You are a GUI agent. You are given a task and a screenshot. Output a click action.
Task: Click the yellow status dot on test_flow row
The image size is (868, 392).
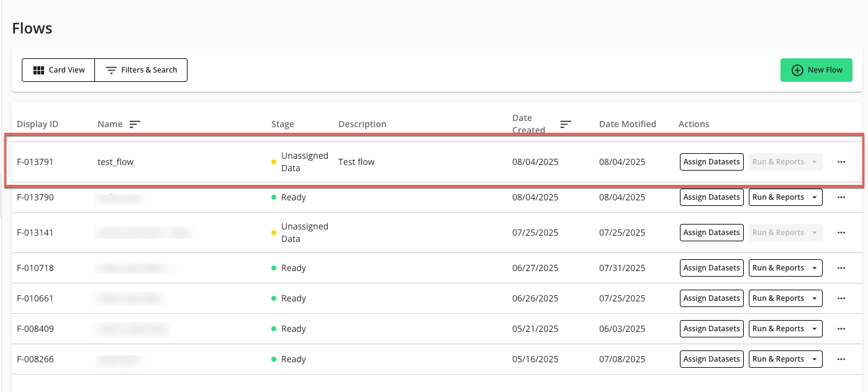click(x=274, y=162)
